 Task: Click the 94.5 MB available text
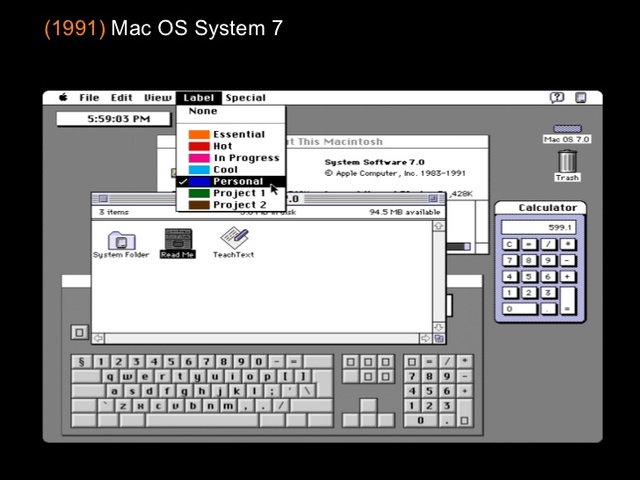click(x=404, y=212)
